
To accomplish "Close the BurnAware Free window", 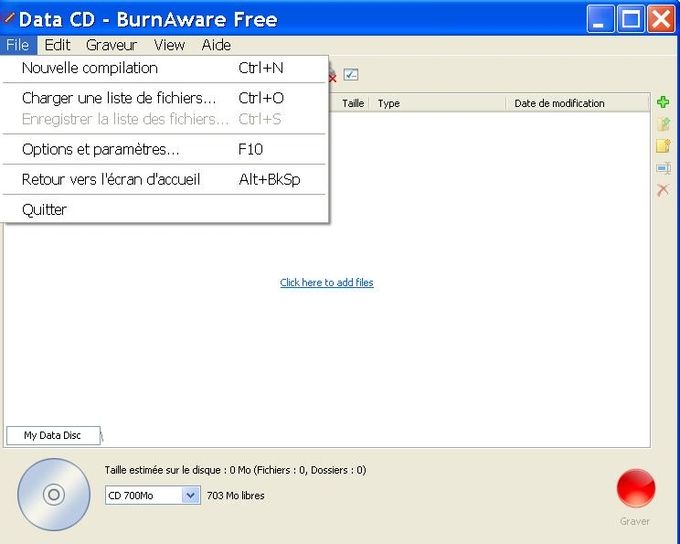I will (661, 19).
